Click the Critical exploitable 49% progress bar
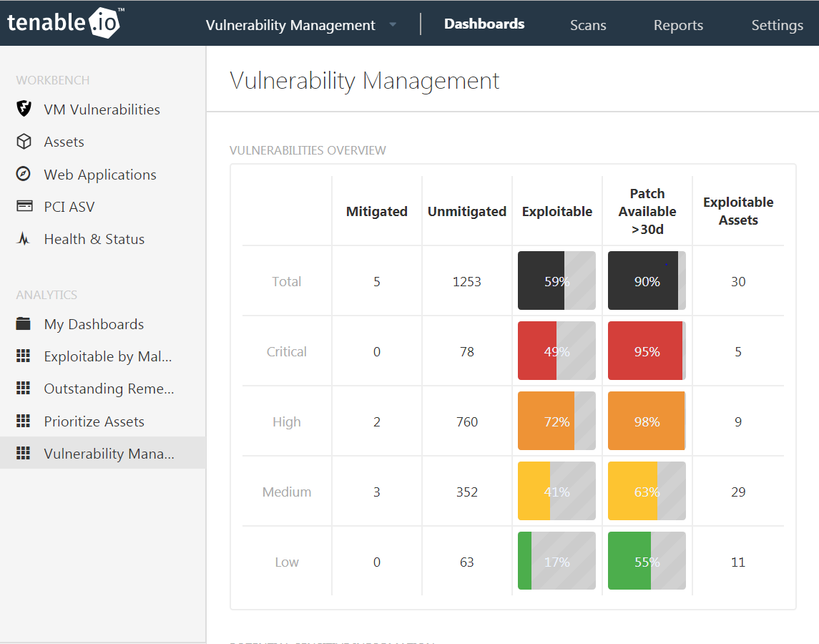The height and width of the screenshot is (644, 819). [x=556, y=351]
